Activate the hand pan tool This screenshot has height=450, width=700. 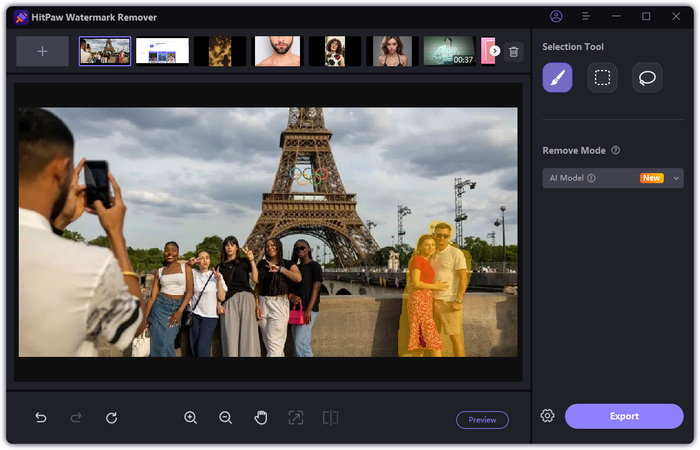pos(260,418)
